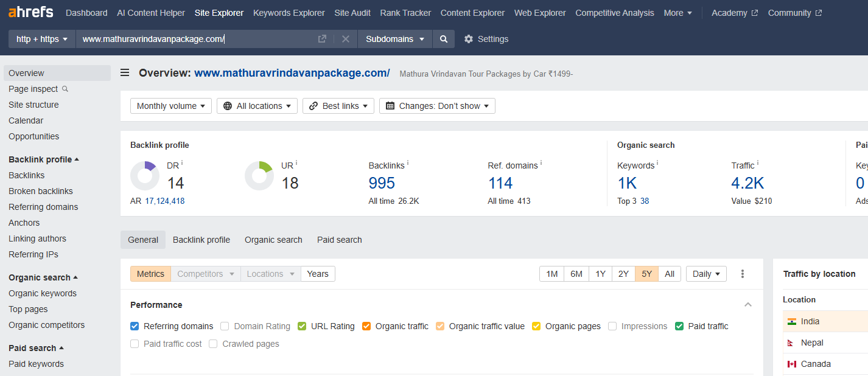Open the three-dot chart options menu
868x376 pixels.
pos(743,274)
